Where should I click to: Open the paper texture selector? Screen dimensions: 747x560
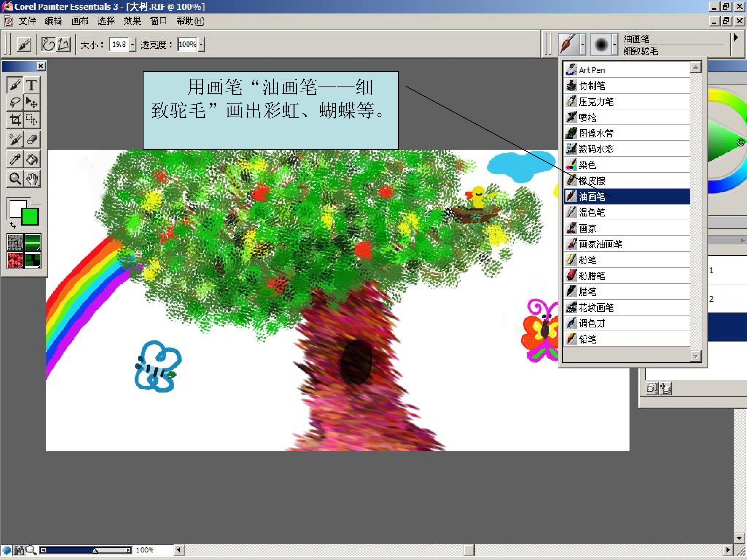tap(15, 242)
